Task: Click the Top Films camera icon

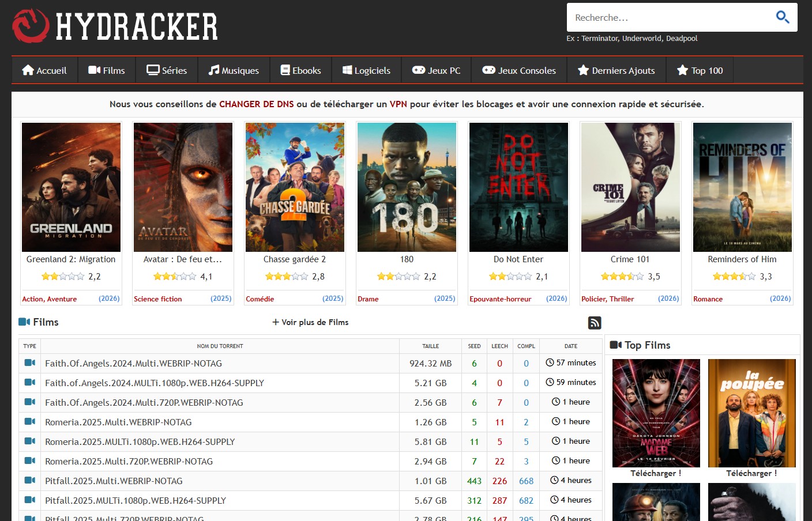Action: pyautogui.click(x=616, y=345)
